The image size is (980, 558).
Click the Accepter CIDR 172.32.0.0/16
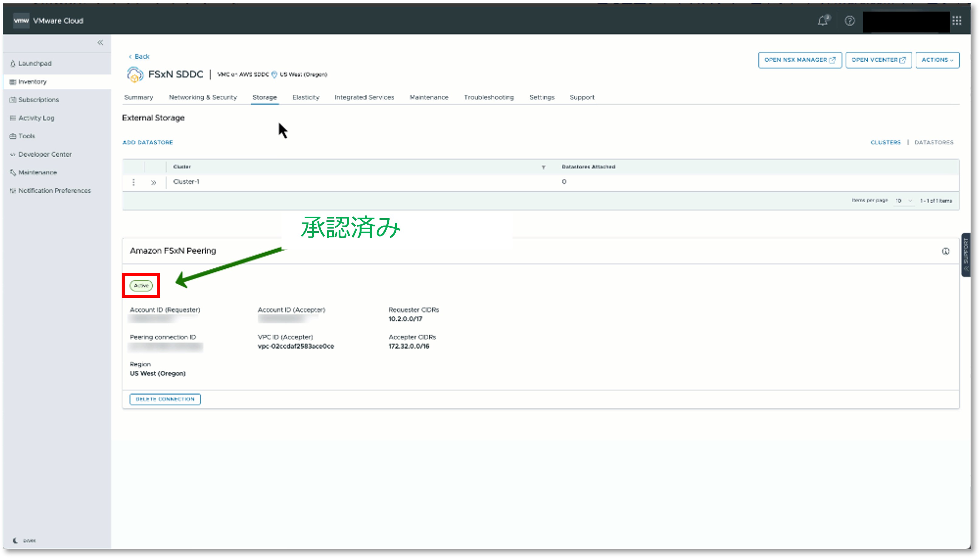click(409, 346)
